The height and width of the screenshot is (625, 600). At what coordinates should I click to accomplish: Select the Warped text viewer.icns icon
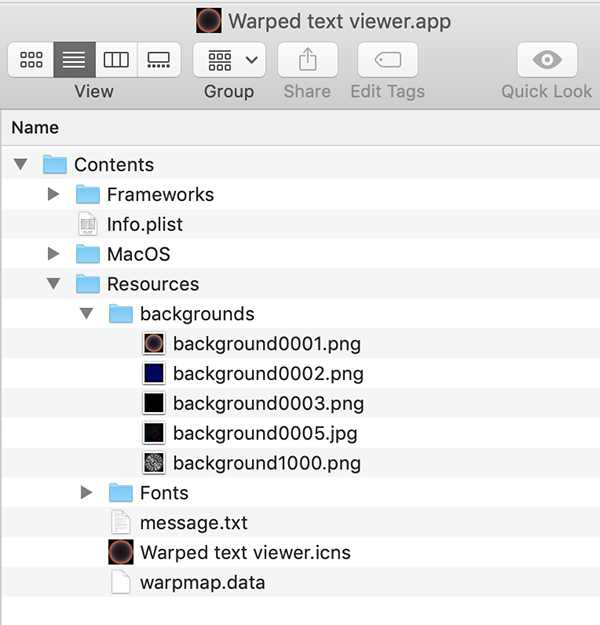pyautogui.click(x=121, y=552)
